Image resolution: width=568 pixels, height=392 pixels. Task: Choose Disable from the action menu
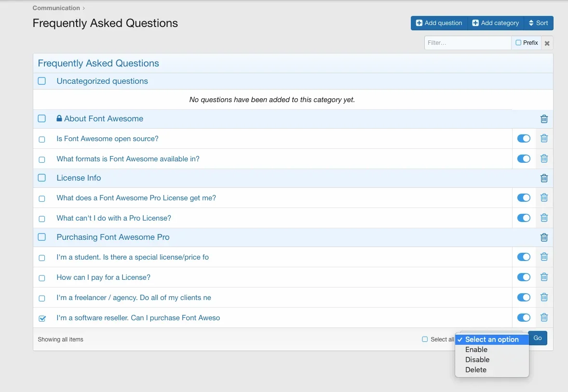(477, 360)
